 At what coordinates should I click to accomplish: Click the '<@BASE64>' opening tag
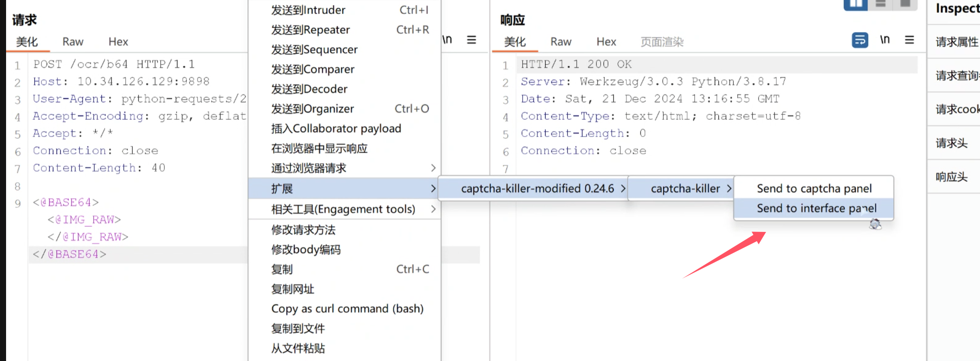[66, 202]
